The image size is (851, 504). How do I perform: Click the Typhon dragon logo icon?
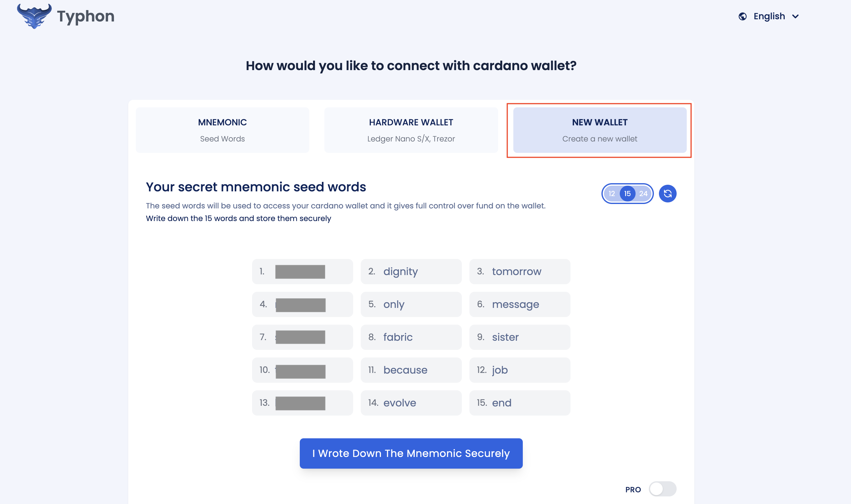click(x=34, y=16)
